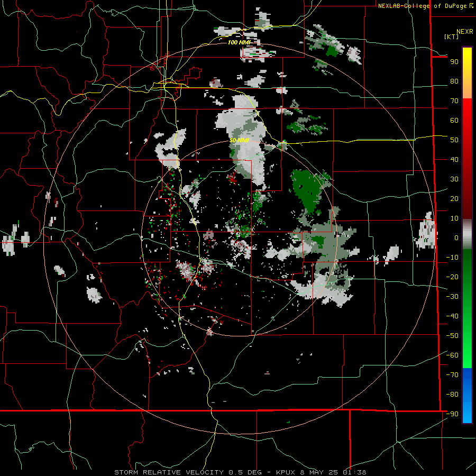Screen dimensions: 476x476
Task: Click the 30 value on velocity scale
Action: pyautogui.click(x=454, y=179)
